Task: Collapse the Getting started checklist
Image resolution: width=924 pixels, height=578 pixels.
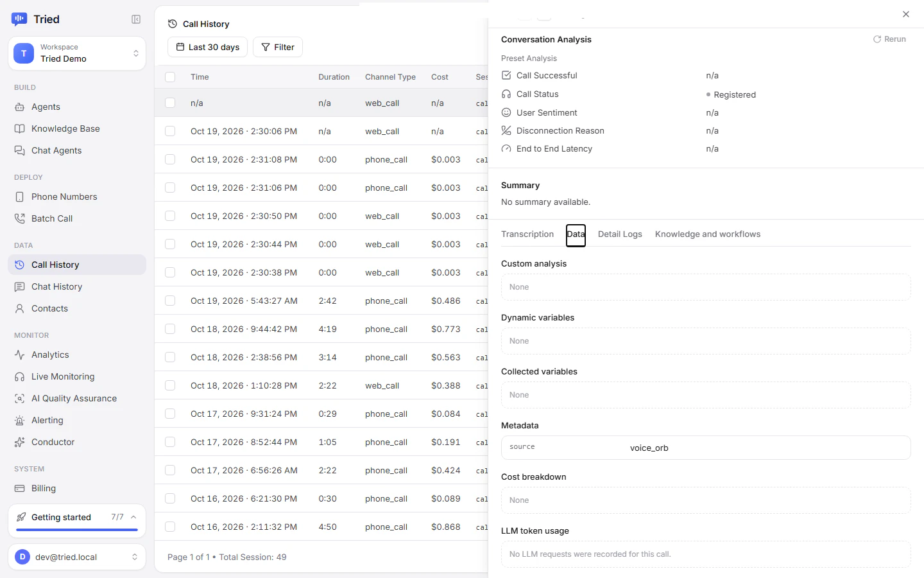Action: [x=133, y=517]
